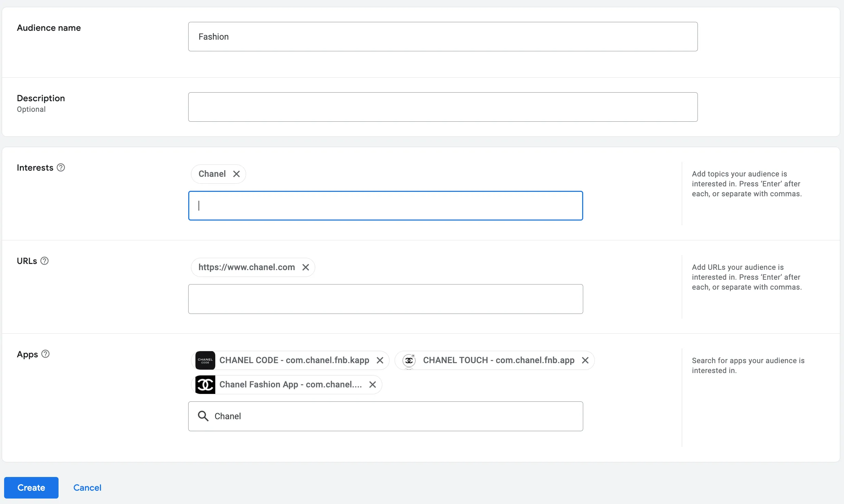Open the Apps help icon

(46, 354)
